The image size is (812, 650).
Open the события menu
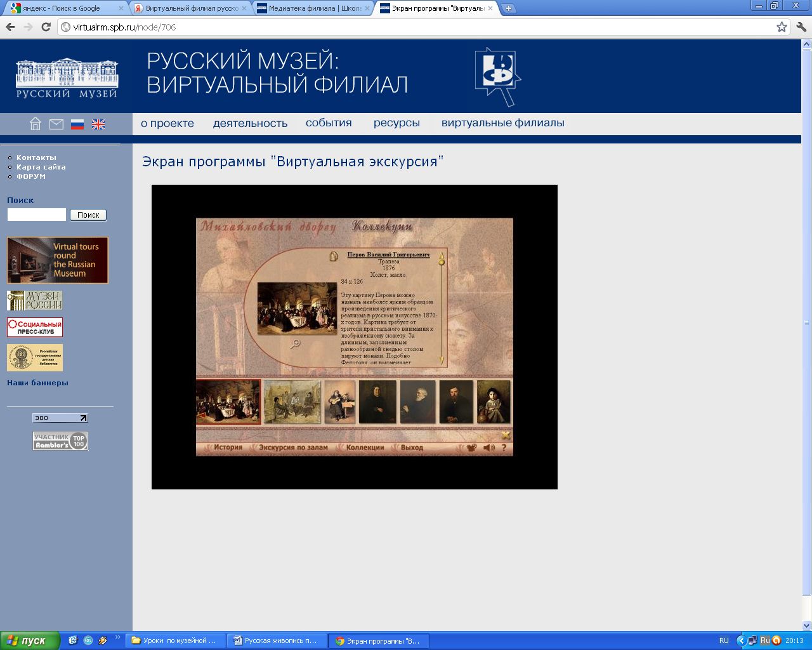coord(329,123)
